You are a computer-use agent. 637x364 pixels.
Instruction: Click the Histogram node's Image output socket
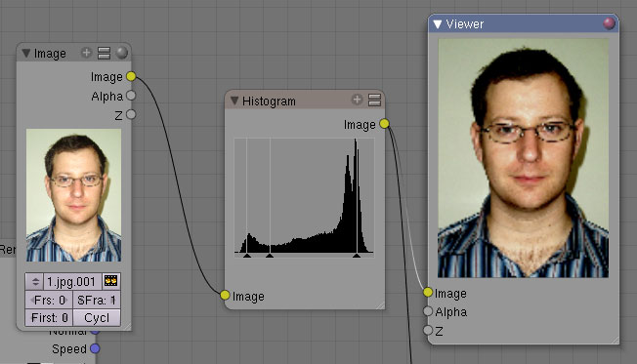[384, 124]
